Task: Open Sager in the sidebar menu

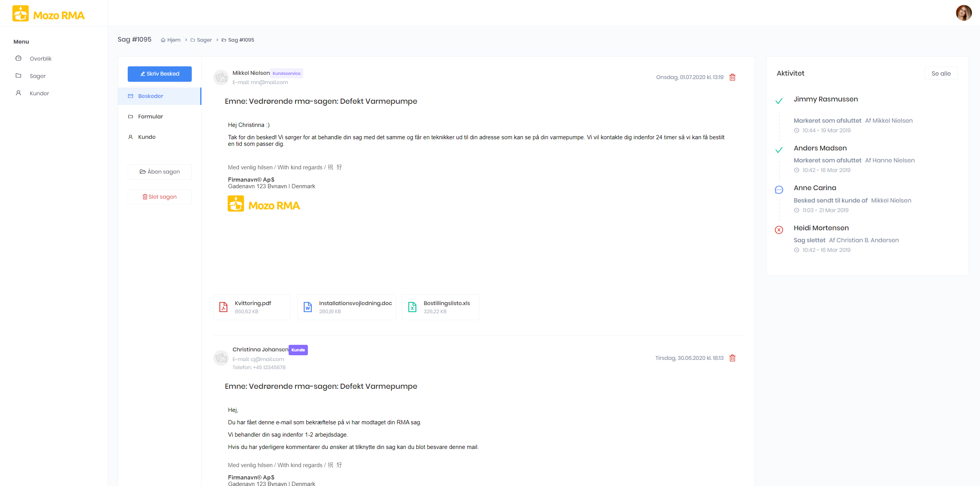Action: coord(37,76)
